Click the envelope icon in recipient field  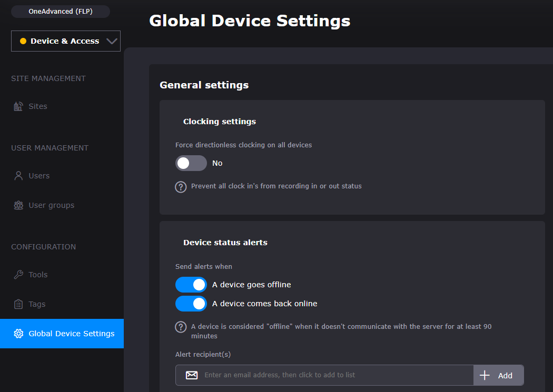pyautogui.click(x=192, y=375)
